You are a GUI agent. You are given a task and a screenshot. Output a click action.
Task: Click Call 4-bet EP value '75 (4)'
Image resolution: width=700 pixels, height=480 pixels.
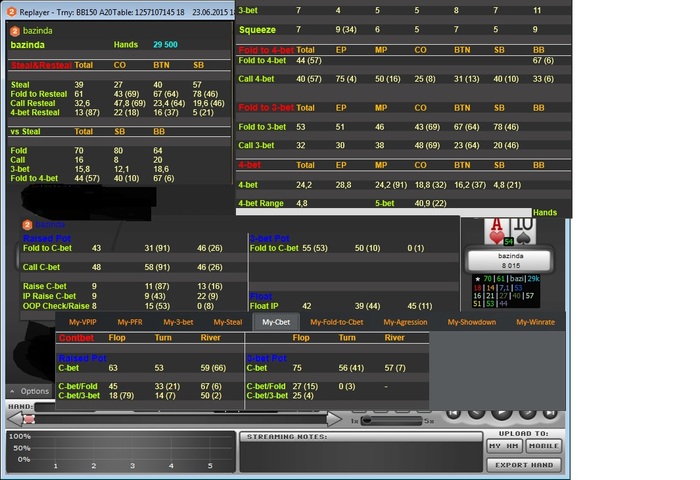pos(346,79)
